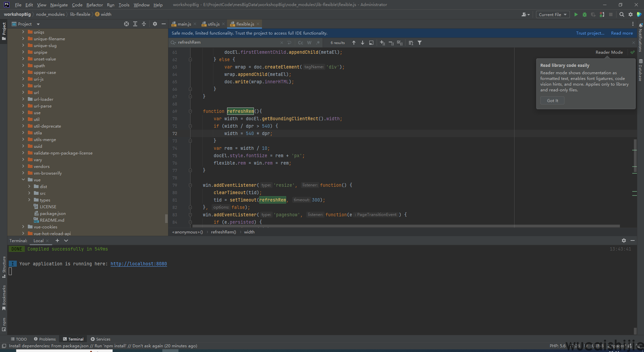Open the search filter funnel icon
The image size is (644, 352).
pos(420,43)
